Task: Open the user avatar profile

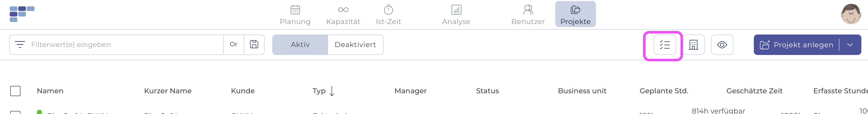Action: tap(851, 14)
